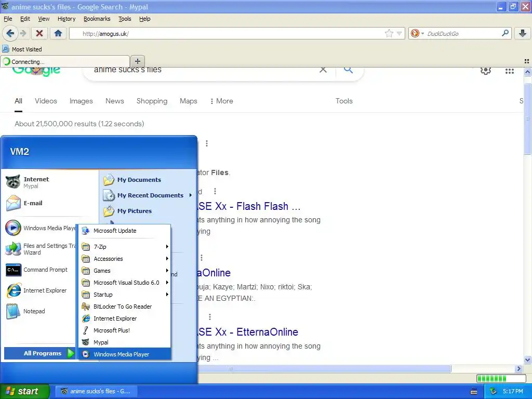Open the result link ending in aOnline
Image resolution: width=532 pixels, height=399 pixels.
point(214,272)
